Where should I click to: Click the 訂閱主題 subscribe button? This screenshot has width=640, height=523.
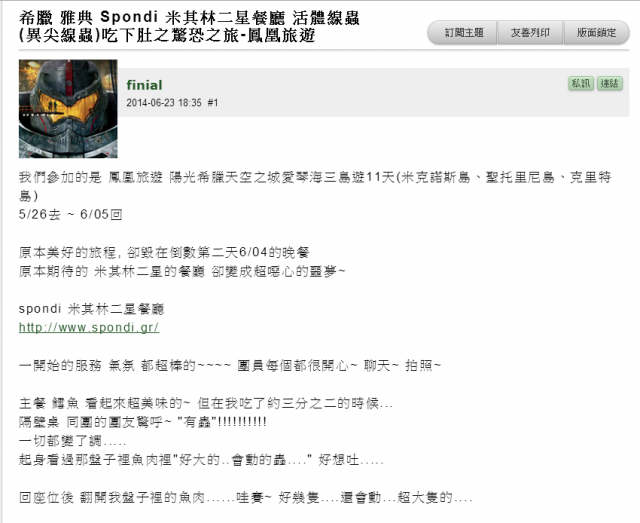point(463,33)
